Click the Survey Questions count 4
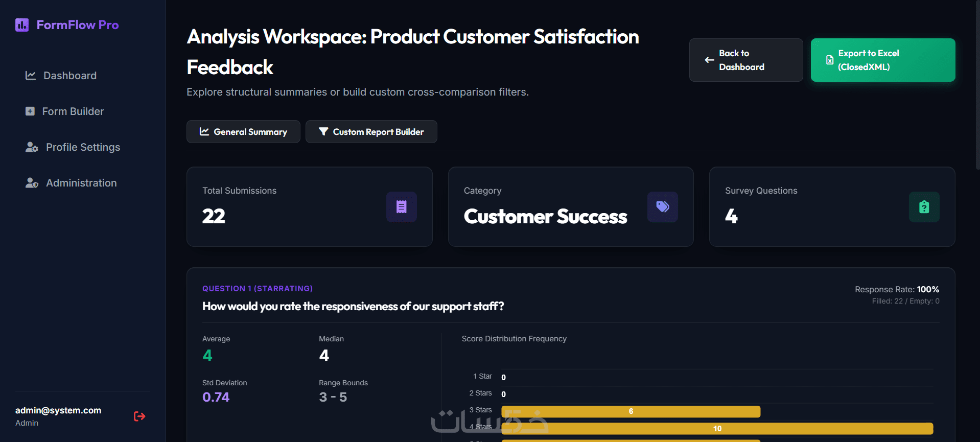Screen dimensions: 980x442 [x=731, y=216]
